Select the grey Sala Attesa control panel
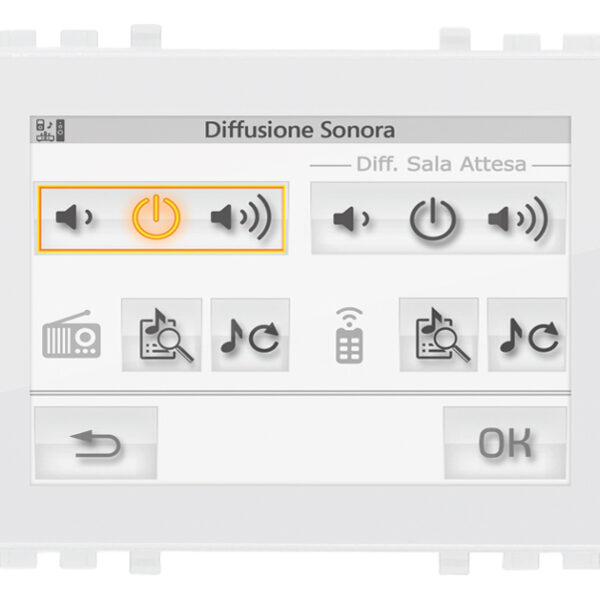Screen dimensions: 600x600 [x=438, y=218]
